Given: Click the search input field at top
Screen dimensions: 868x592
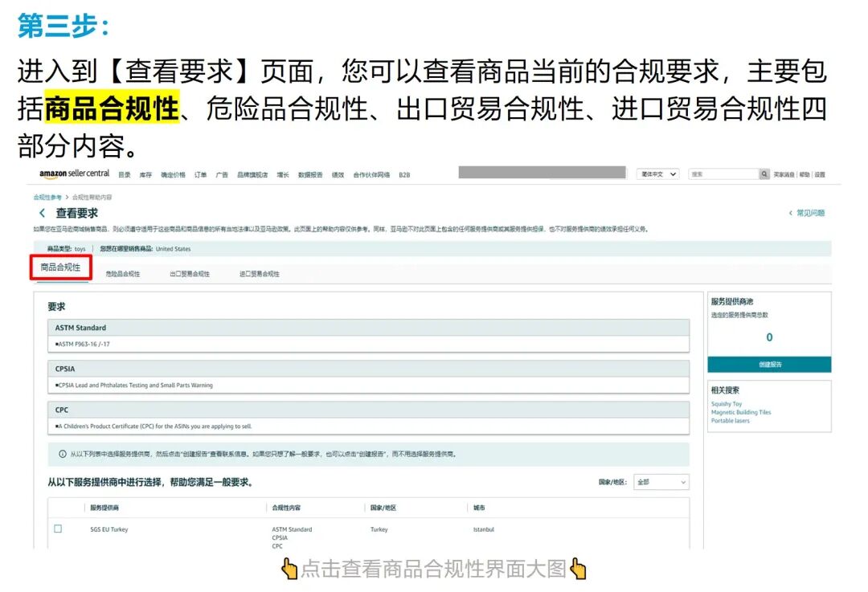Looking at the screenshot, I should (x=723, y=174).
